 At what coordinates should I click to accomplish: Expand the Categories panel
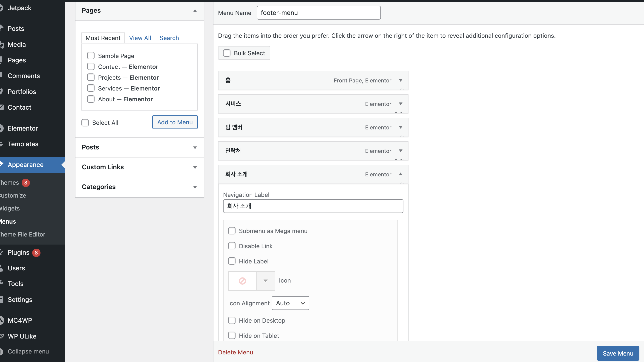tap(195, 187)
